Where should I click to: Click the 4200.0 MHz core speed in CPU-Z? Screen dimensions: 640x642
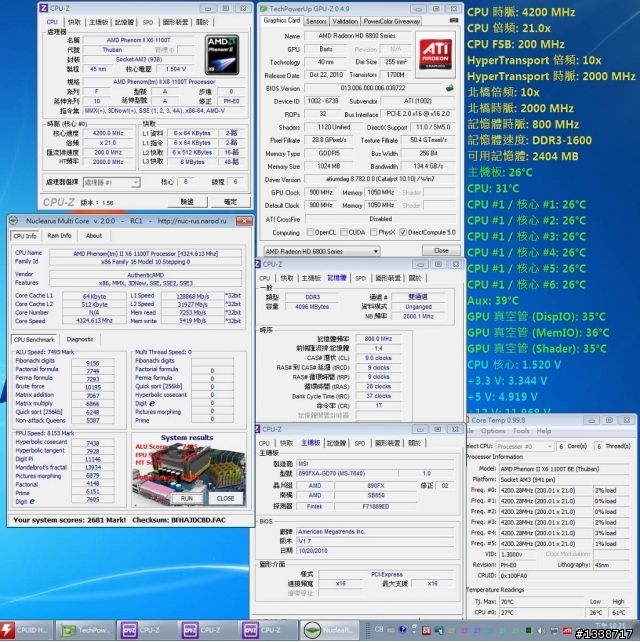tap(108, 133)
